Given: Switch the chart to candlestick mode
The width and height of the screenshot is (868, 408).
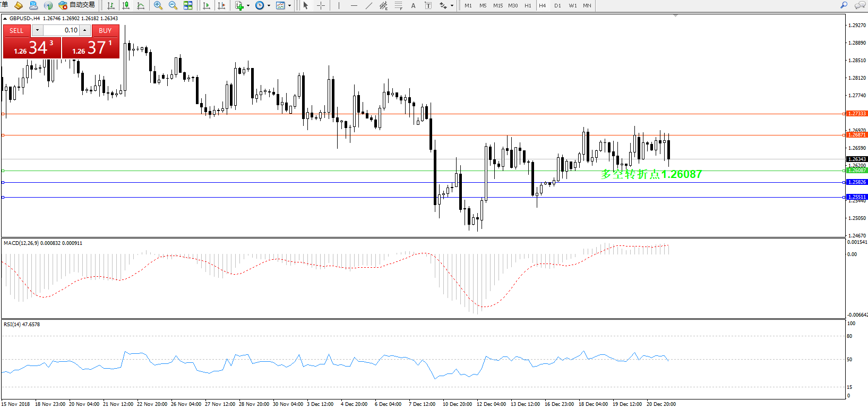Looking at the screenshot, I should pyautogui.click(x=126, y=5).
